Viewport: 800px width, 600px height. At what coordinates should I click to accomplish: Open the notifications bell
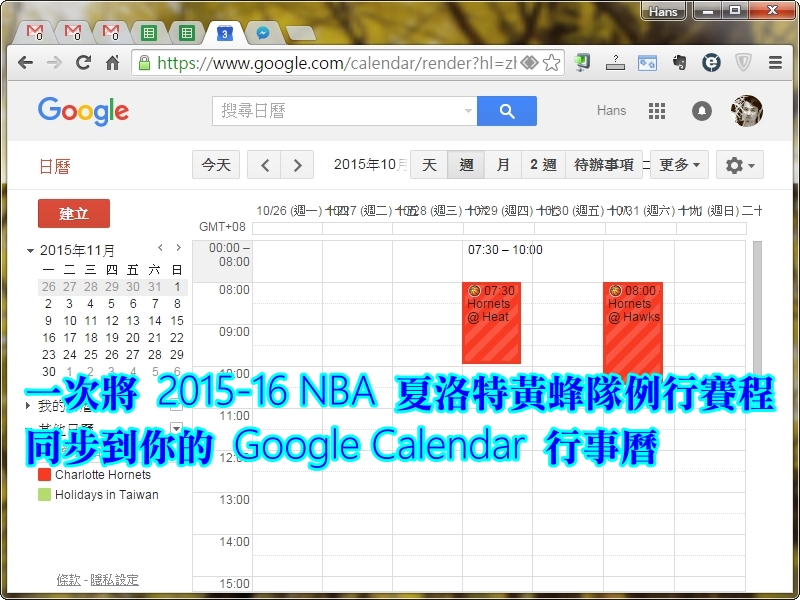point(702,111)
